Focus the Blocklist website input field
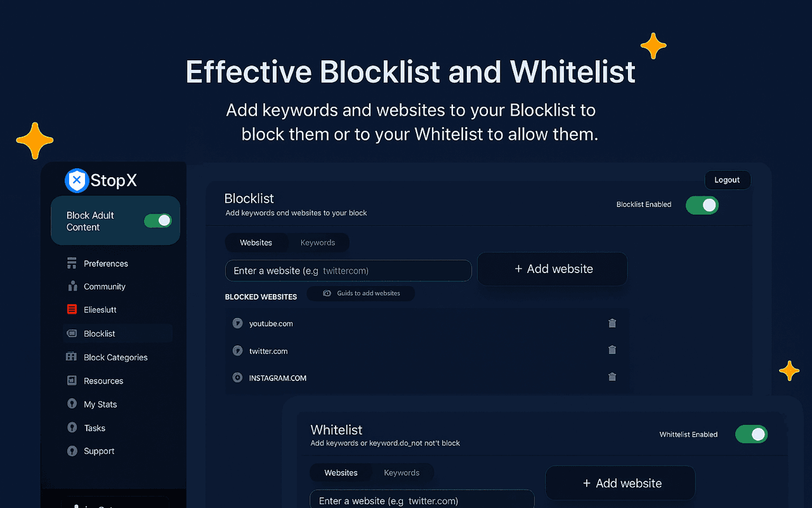Viewport: 812px width, 508px height. coord(348,271)
